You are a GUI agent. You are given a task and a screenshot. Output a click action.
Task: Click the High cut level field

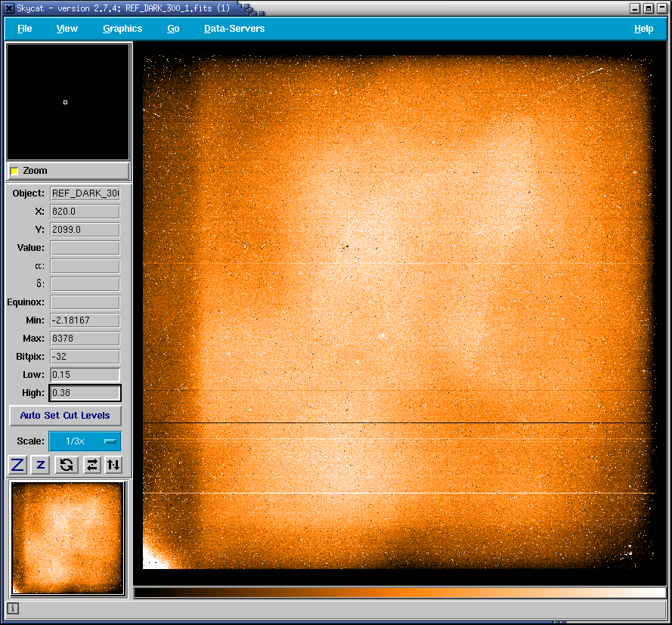pos(85,393)
